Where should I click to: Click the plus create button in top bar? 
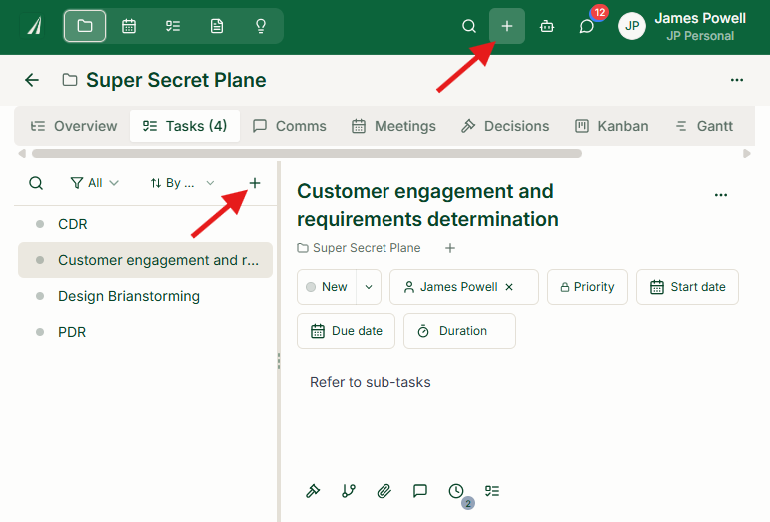tap(507, 26)
